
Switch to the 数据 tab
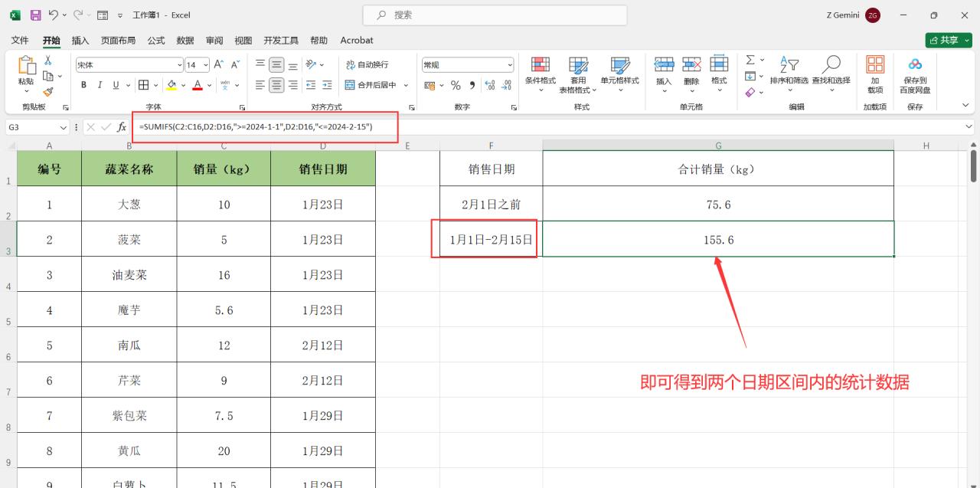185,40
